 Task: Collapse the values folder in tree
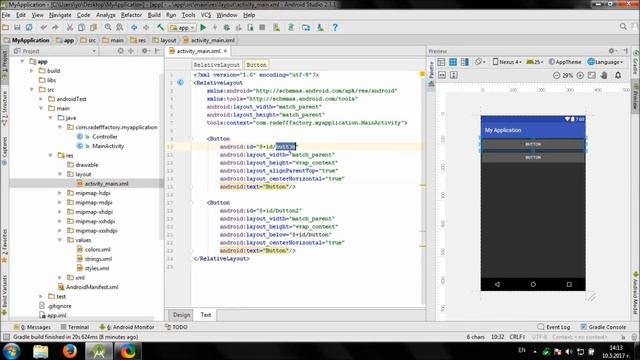60,240
